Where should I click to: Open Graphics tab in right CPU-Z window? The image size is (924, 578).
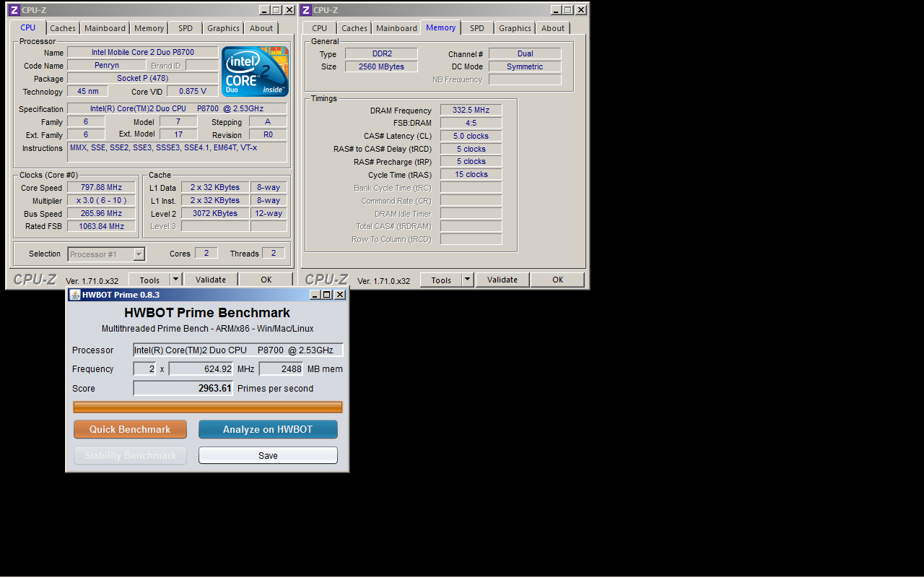pos(515,28)
